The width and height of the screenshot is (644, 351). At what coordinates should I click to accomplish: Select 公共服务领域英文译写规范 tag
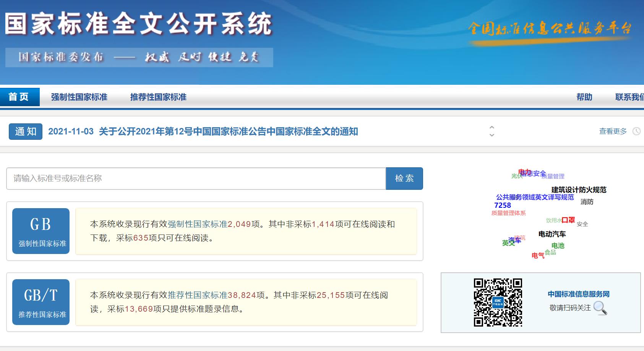pos(535,197)
